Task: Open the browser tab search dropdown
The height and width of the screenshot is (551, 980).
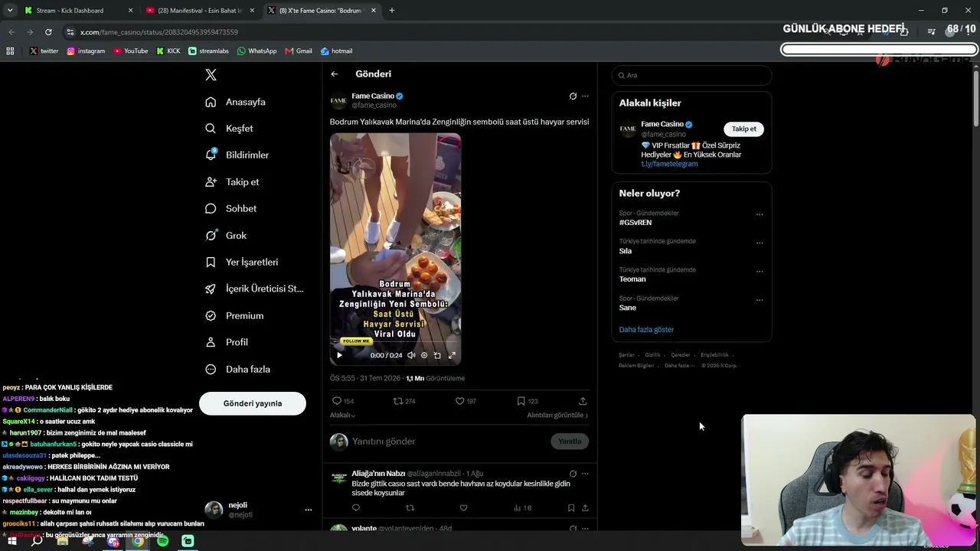Action: click(10, 11)
